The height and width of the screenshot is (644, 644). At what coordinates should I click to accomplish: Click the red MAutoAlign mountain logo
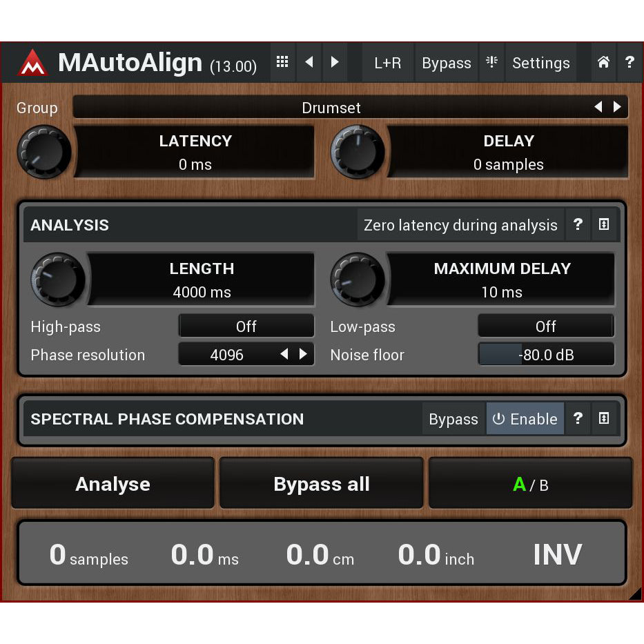tap(34, 62)
